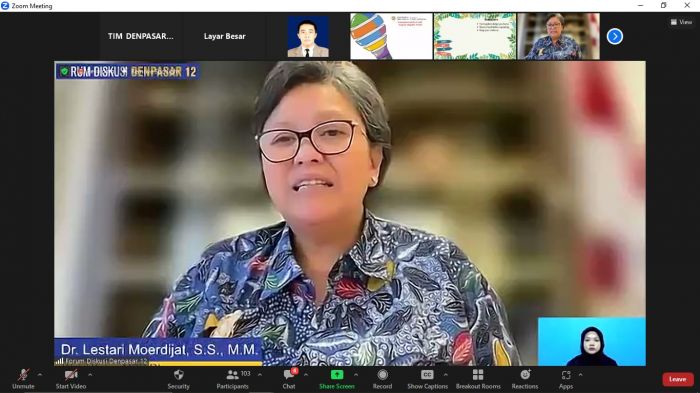Click red Leave button

pos(678,379)
